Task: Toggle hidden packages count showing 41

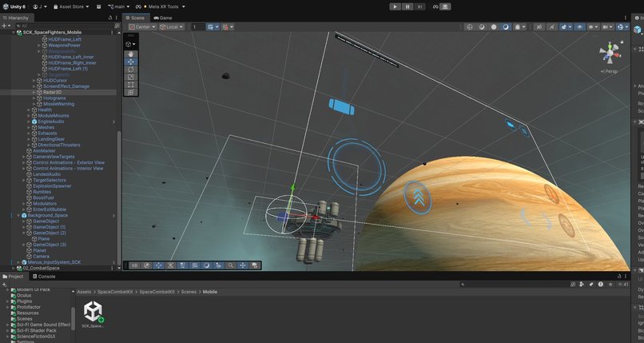Action: coord(623,285)
